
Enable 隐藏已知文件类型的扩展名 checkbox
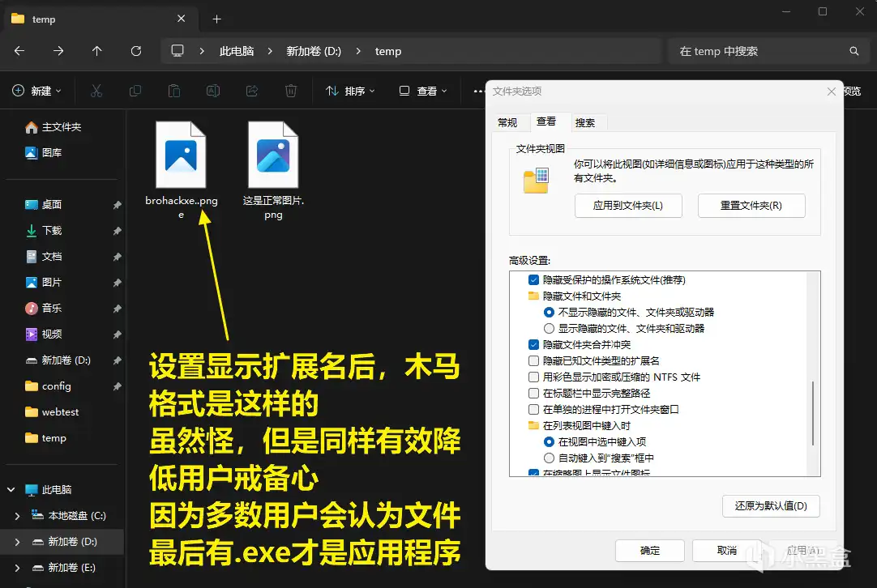point(533,361)
